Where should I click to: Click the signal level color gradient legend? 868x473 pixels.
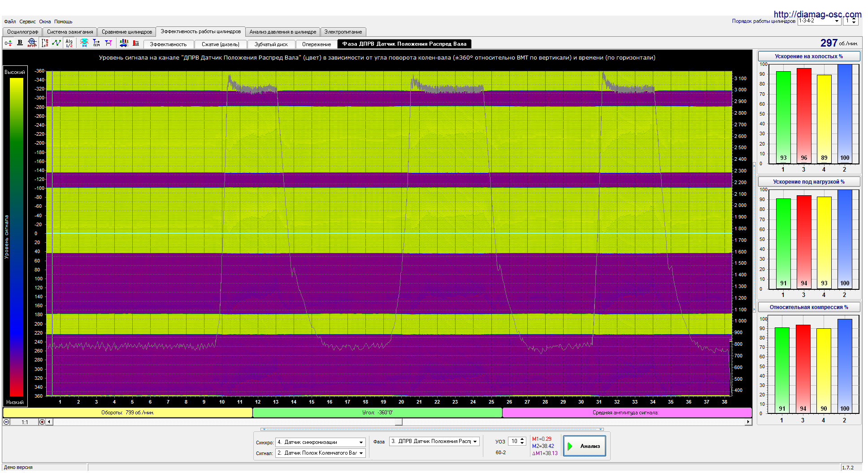pyautogui.click(x=16, y=237)
